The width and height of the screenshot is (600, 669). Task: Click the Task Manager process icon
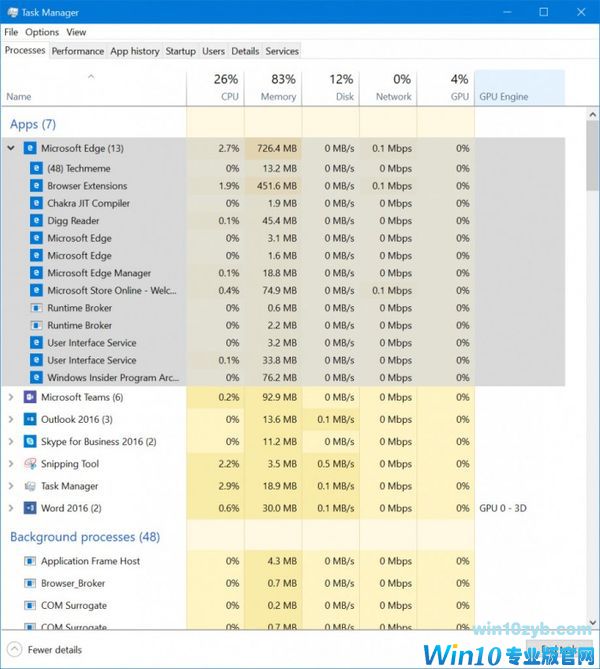30,486
